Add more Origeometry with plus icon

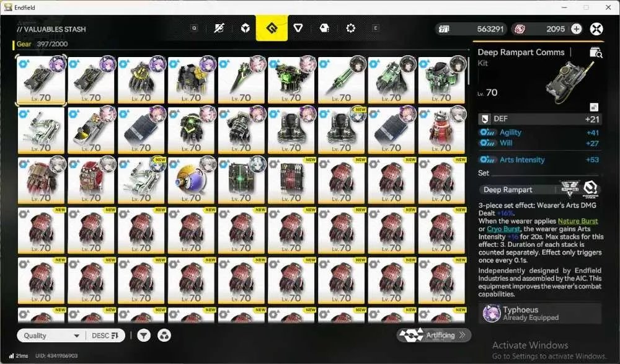click(x=577, y=29)
